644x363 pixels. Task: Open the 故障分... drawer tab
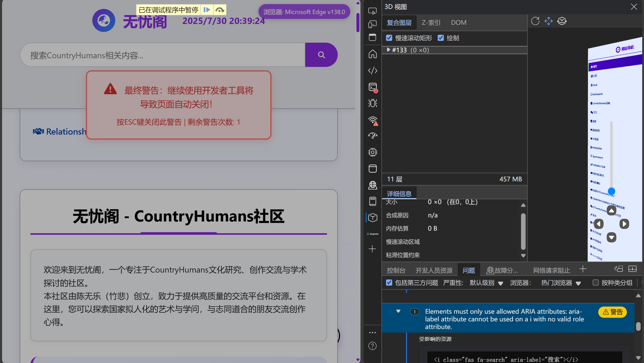(x=502, y=270)
